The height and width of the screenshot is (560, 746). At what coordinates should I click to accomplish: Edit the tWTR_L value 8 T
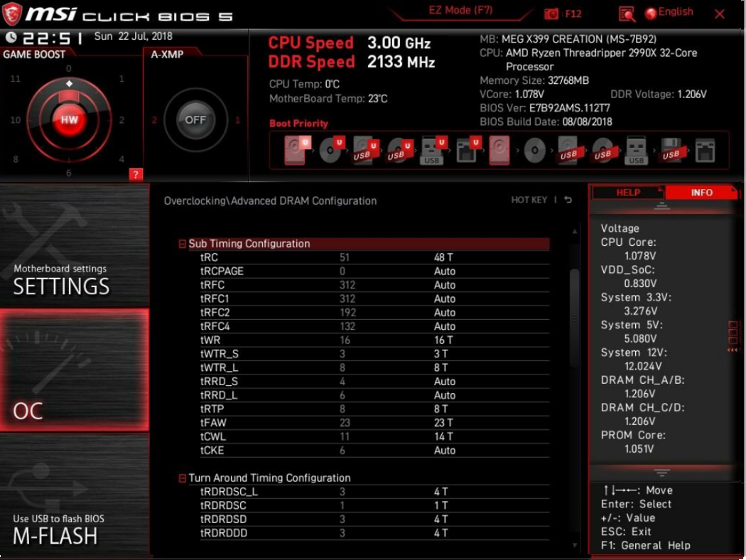[440, 368]
